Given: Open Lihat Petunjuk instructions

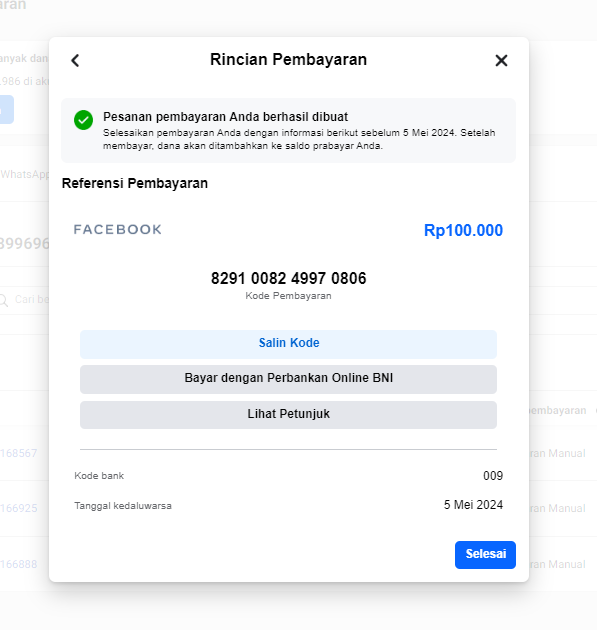Looking at the screenshot, I should point(288,414).
